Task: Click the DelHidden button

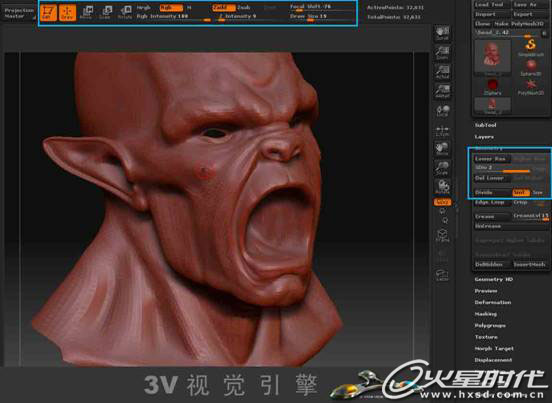Action: (x=491, y=264)
